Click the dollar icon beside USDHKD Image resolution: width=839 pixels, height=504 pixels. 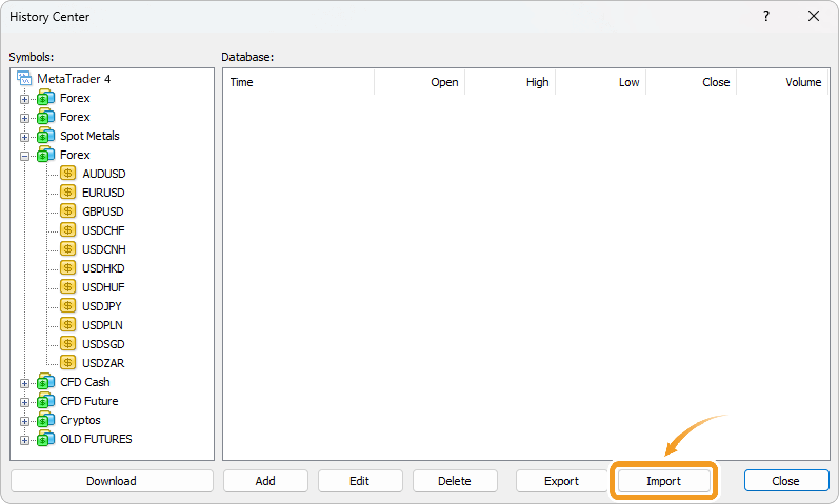68,268
